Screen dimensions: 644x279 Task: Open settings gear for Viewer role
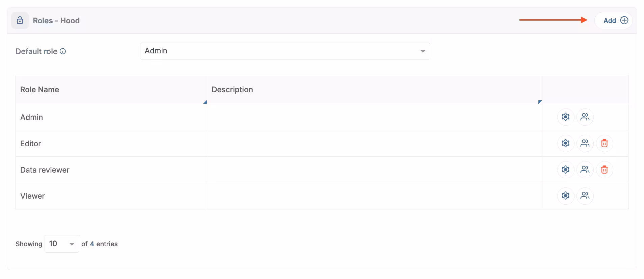[565, 196]
